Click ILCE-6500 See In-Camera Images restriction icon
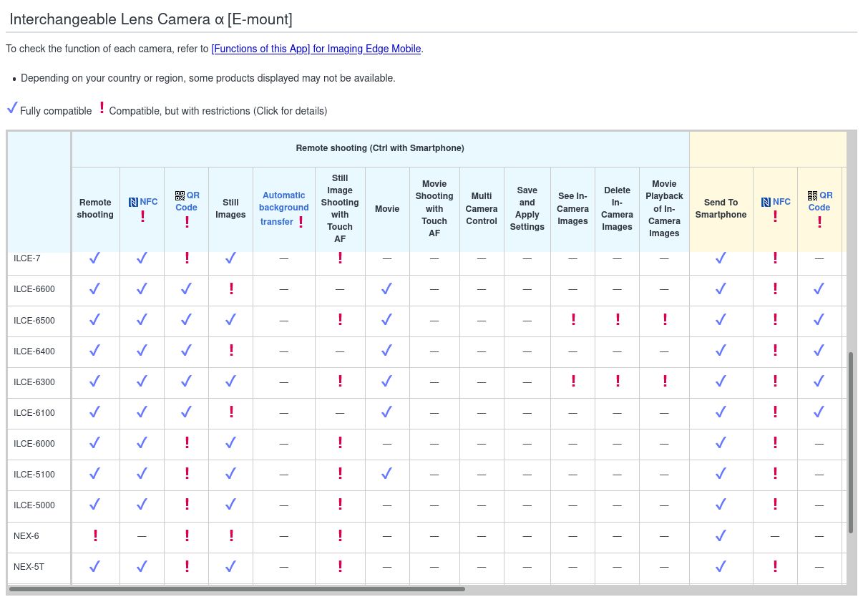Screen dimensions: 868x597 click(573, 320)
